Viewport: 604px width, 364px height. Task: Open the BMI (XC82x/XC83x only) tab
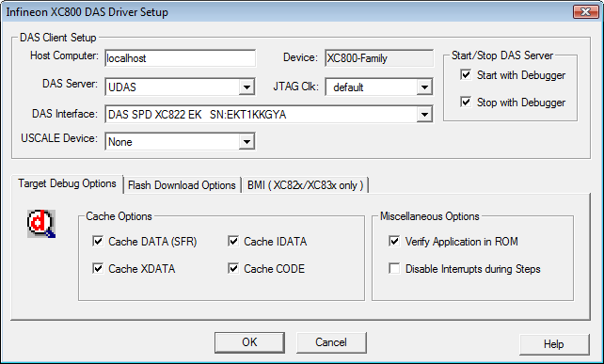point(305,185)
